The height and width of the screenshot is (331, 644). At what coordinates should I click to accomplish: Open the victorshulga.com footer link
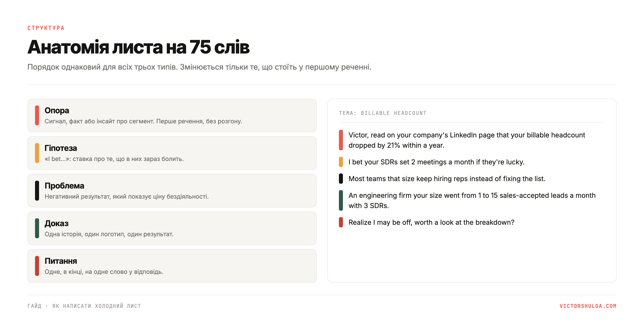coord(588,306)
